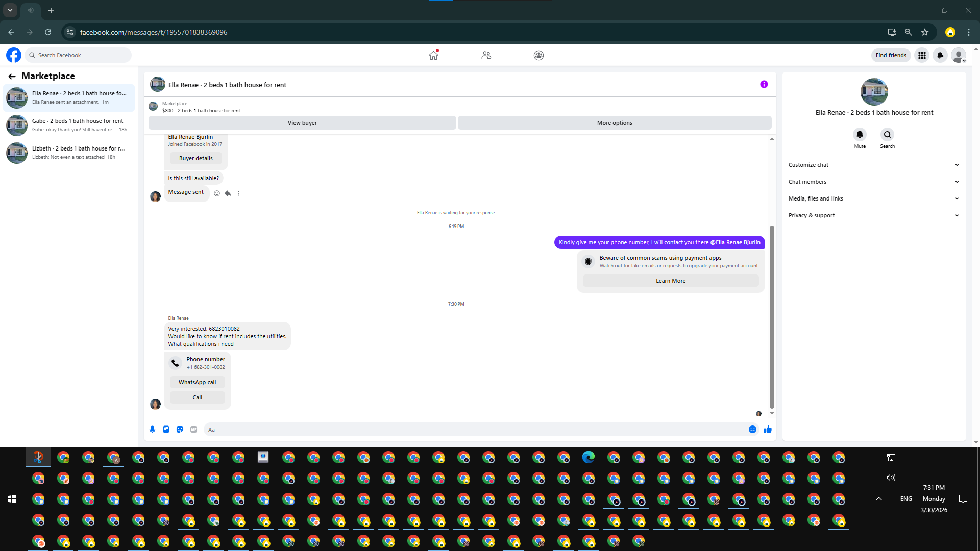The height and width of the screenshot is (551, 980).
Task: Mute this conversation with bell icon
Action: [x=860, y=135]
